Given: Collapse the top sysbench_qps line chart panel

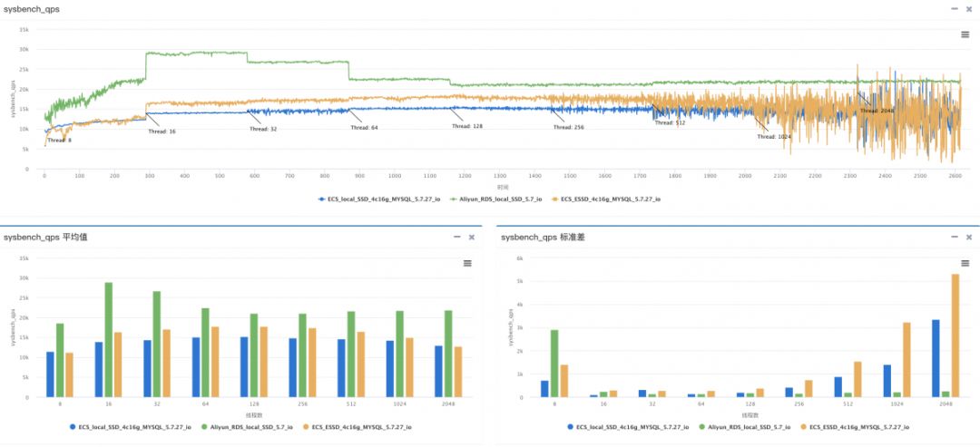Looking at the screenshot, I should [x=953, y=8].
